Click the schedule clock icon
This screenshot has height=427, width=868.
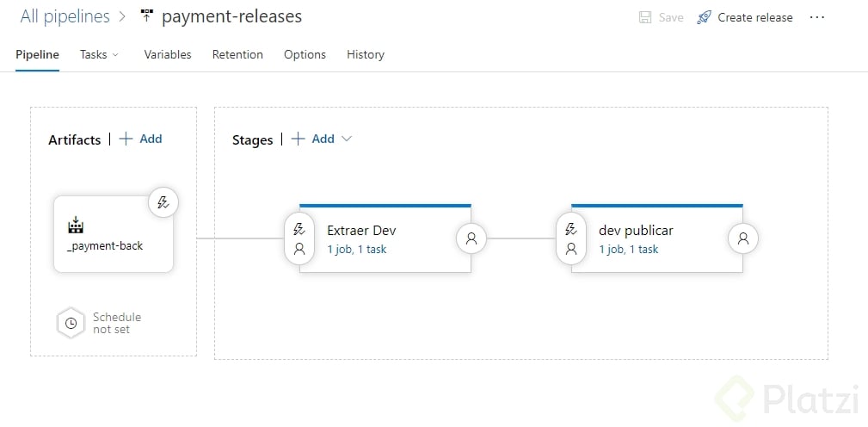(x=71, y=324)
